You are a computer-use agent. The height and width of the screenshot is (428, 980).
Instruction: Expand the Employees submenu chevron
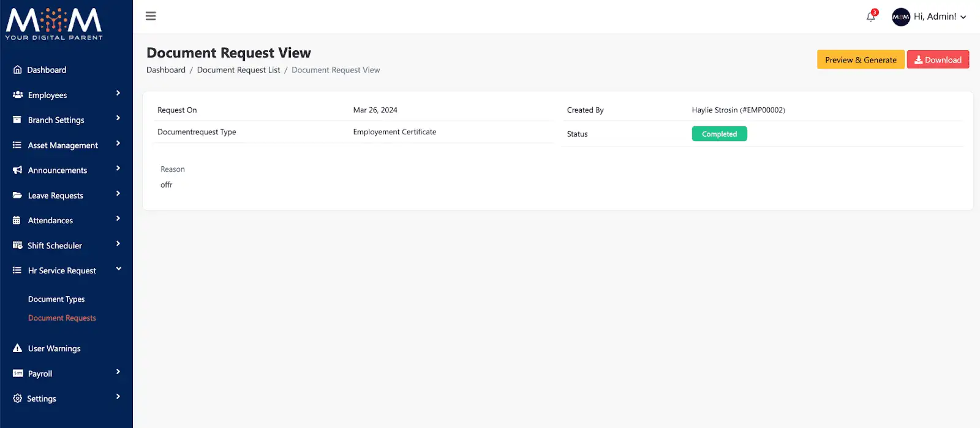[x=118, y=93]
